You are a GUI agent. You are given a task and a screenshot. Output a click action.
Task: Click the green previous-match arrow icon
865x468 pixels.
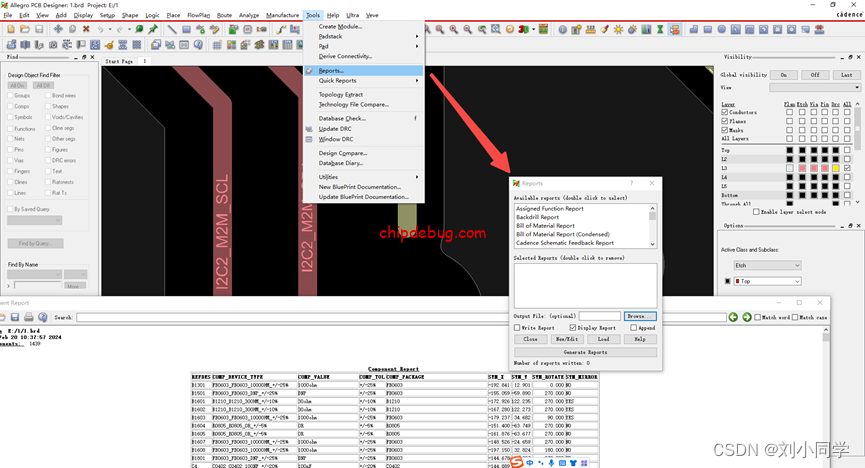coord(733,317)
